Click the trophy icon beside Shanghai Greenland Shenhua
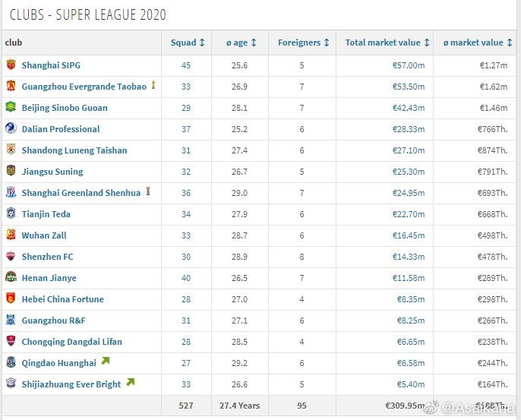 [x=148, y=192]
